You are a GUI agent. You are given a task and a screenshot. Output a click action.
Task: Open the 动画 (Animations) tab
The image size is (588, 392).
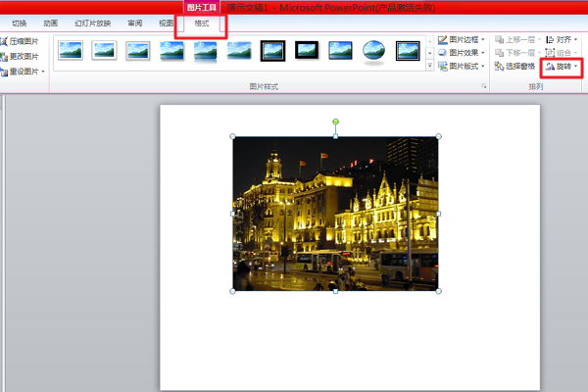click(x=51, y=23)
